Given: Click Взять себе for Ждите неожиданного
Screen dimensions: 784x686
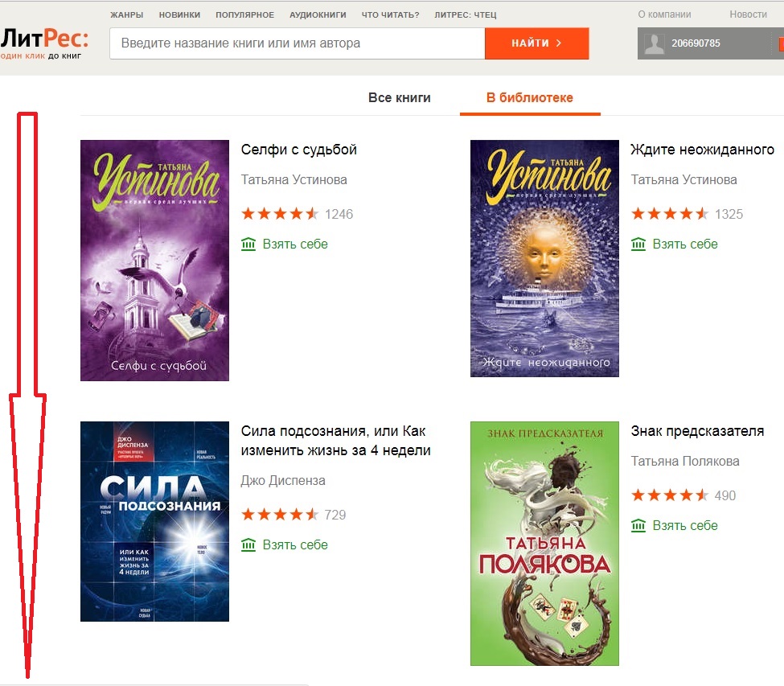Looking at the screenshot, I should 685,244.
